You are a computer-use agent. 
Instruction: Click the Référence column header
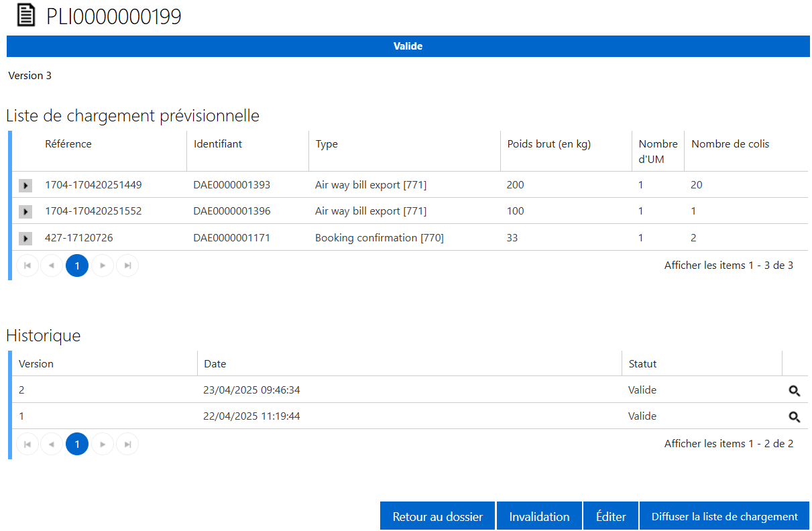click(x=68, y=144)
